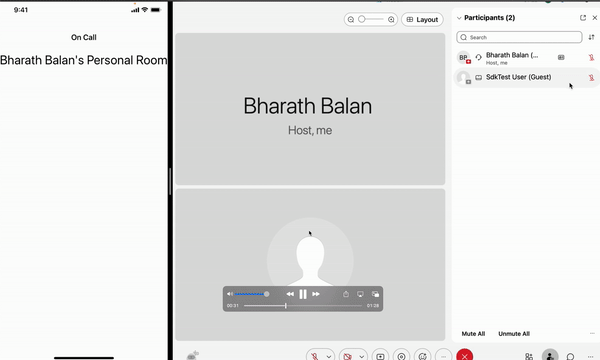Click the zoom-out magnifier icon
The width and height of the screenshot is (600, 360).
pyautogui.click(x=351, y=20)
